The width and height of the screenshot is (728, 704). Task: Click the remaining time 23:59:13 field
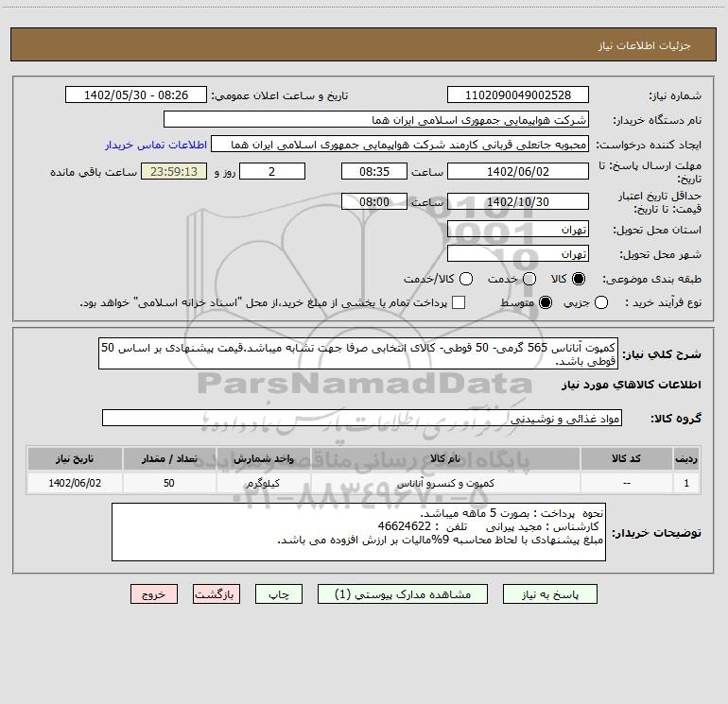tap(174, 171)
